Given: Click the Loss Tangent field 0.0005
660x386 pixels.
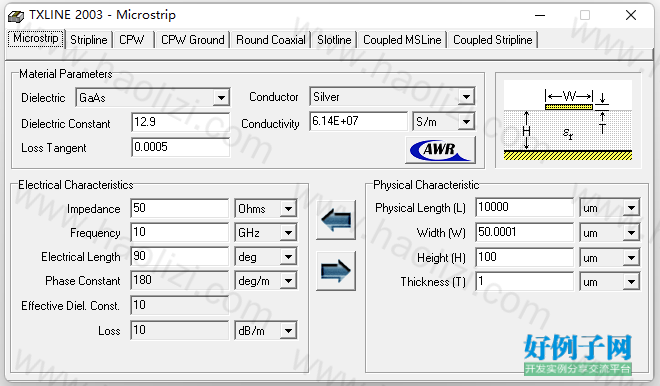Looking at the screenshot, I should (x=180, y=147).
